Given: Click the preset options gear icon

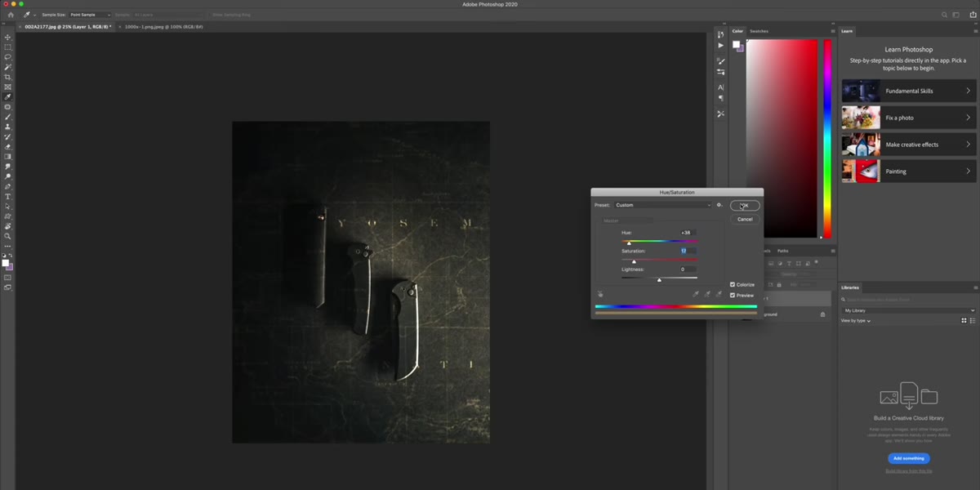Looking at the screenshot, I should click(719, 205).
